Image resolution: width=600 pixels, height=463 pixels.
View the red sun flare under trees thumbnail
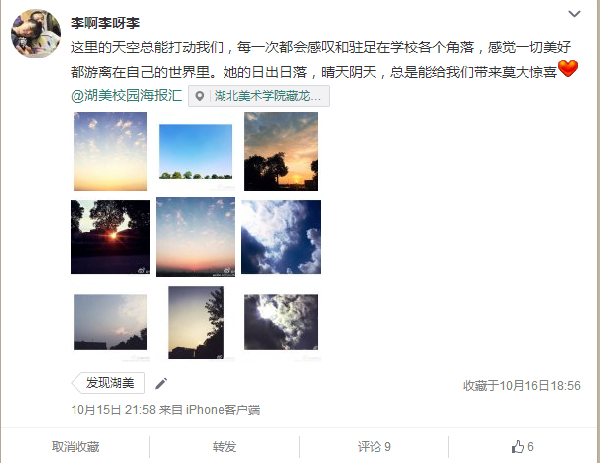click(x=111, y=237)
